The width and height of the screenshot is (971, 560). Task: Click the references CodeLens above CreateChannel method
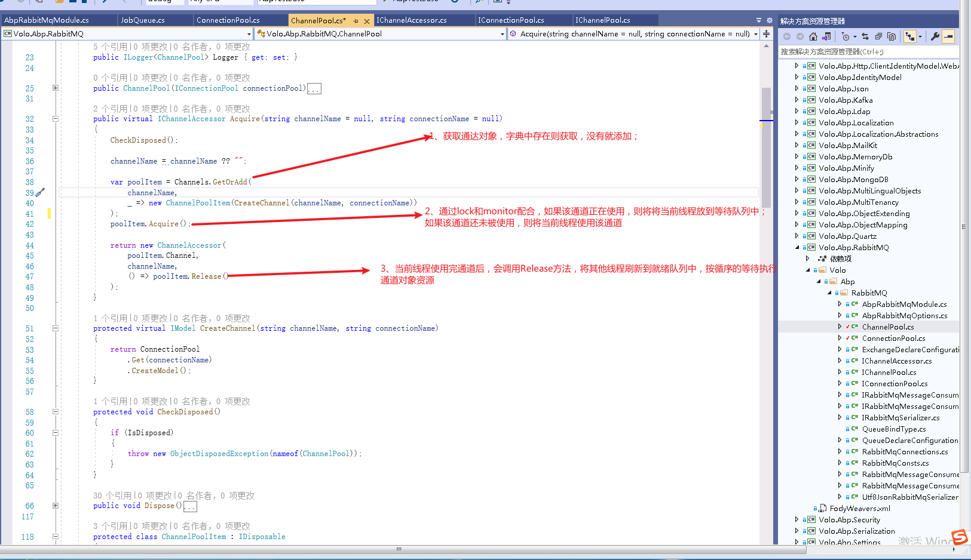[110, 318]
